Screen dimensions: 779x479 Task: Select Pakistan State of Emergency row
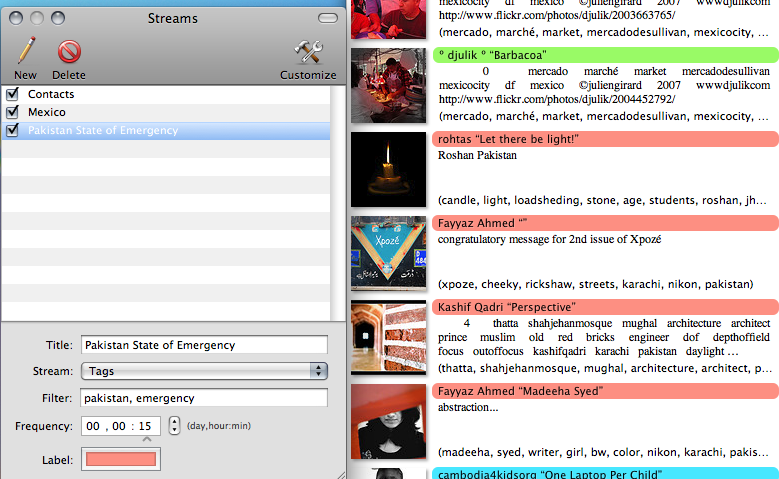click(x=166, y=130)
